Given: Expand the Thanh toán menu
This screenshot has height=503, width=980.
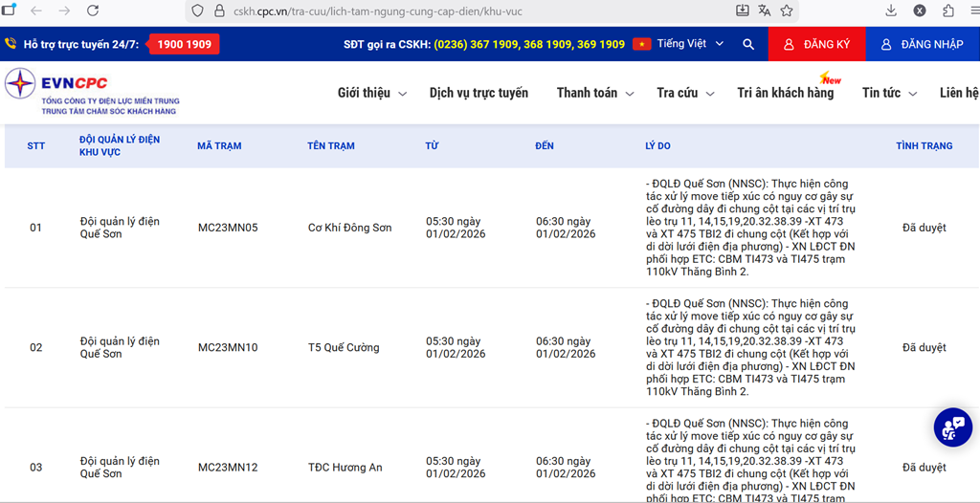Looking at the screenshot, I should click(593, 93).
